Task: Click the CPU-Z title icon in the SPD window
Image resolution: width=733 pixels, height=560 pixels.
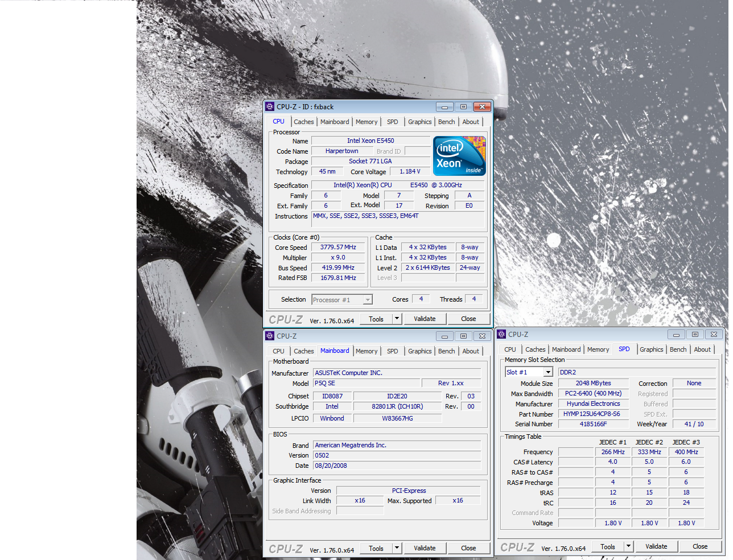Action: pos(502,334)
